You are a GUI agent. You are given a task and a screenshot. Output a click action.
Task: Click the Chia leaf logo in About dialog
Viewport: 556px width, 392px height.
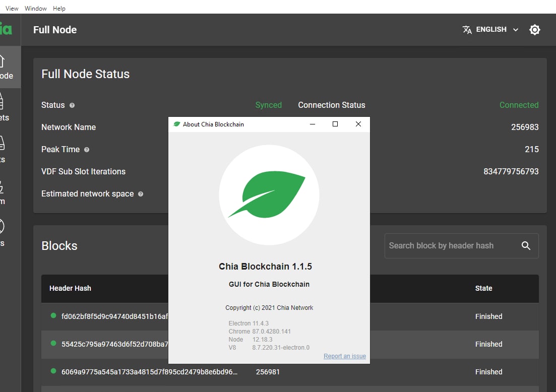(269, 194)
